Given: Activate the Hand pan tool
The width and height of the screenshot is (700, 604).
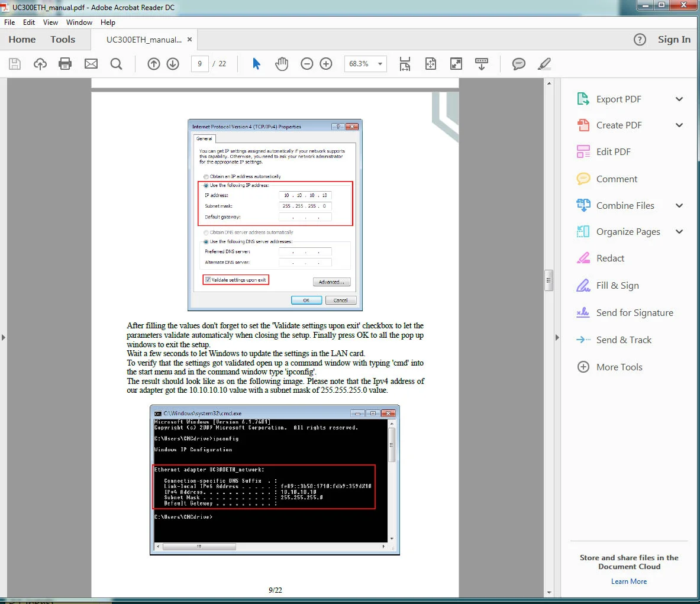Looking at the screenshot, I should (x=282, y=64).
